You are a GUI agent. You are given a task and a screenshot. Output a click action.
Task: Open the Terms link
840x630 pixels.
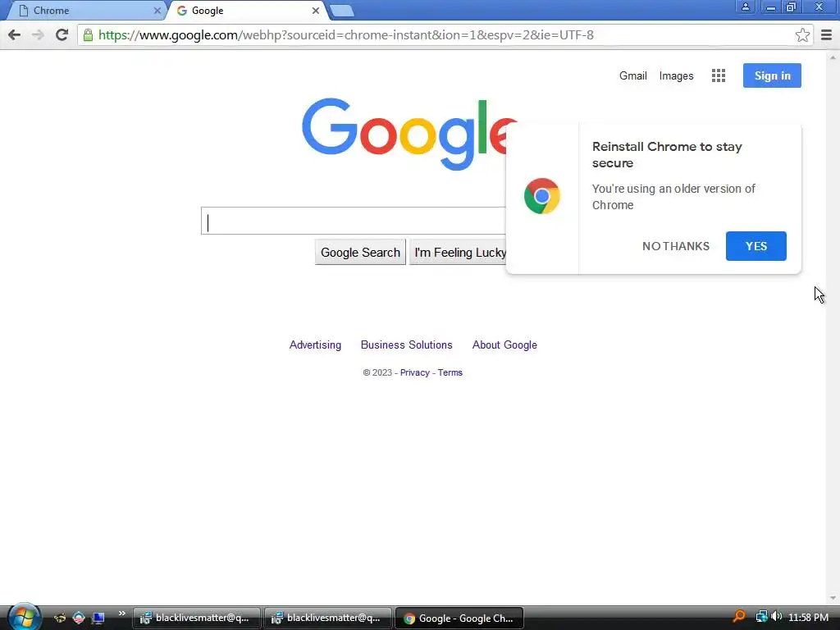point(450,373)
